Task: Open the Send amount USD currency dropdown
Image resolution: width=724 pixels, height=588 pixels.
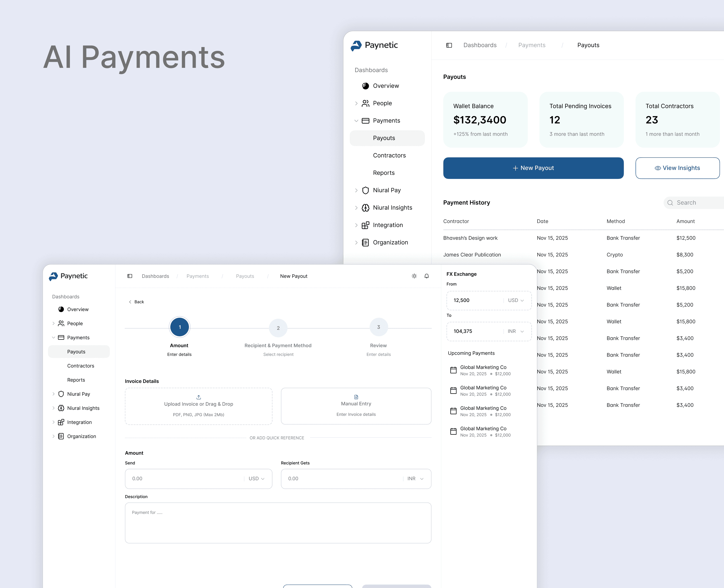Action: tap(257, 479)
